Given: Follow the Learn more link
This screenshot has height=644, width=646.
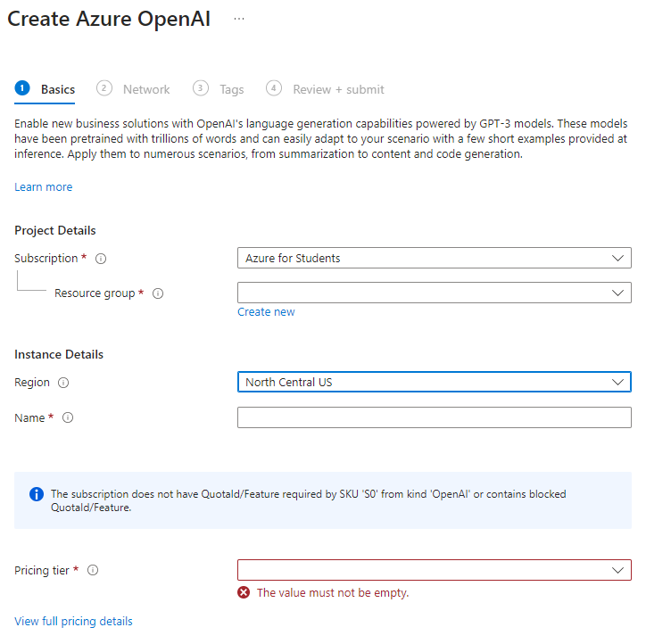Looking at the screenshot, I should coord(43,187).
